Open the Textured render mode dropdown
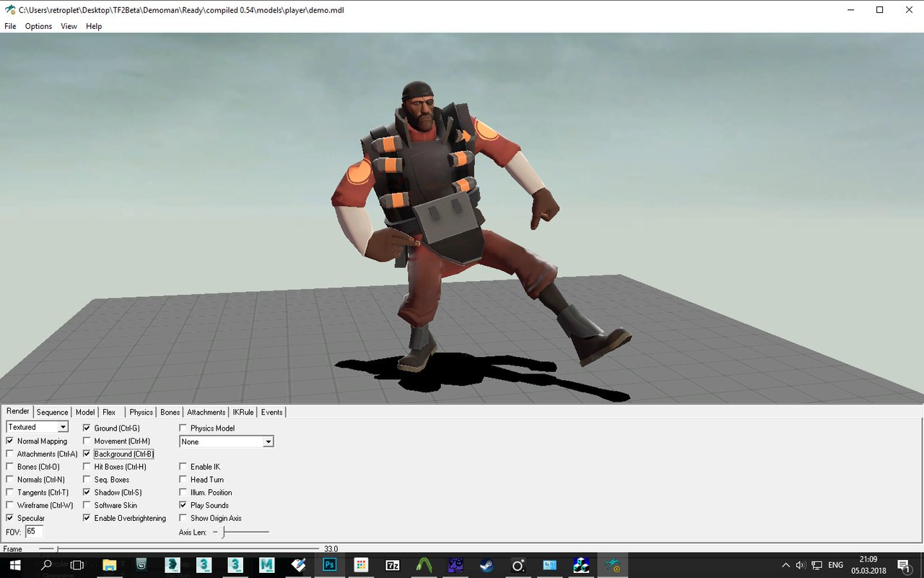Image resolution: width=924 pixels, height=578 pixels. pyautogui.click(x=63, y=426)
